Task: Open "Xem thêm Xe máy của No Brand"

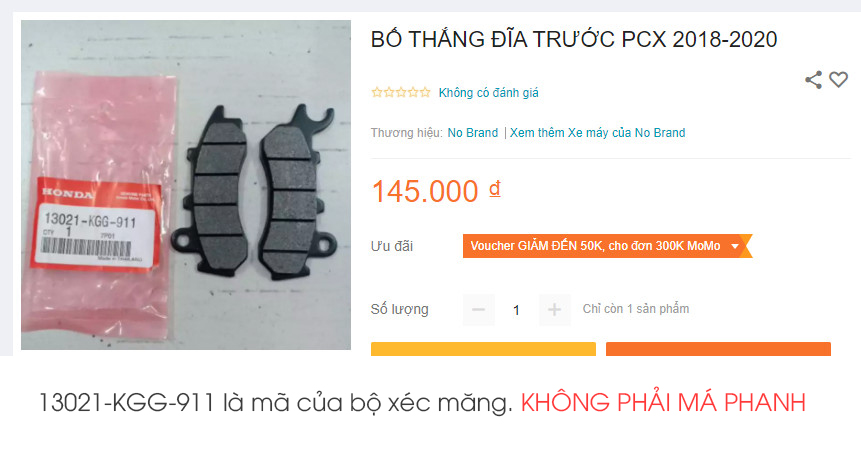Action: pyautogui.click(x=597, y=133)
